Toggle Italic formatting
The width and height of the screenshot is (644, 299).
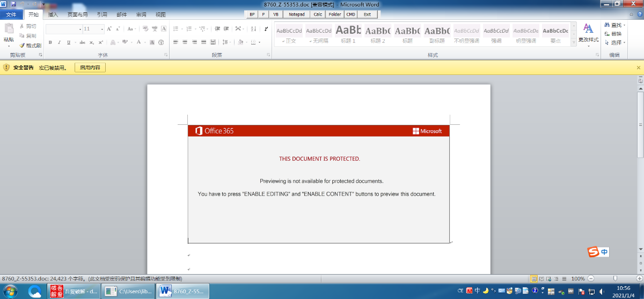(60, 42)
